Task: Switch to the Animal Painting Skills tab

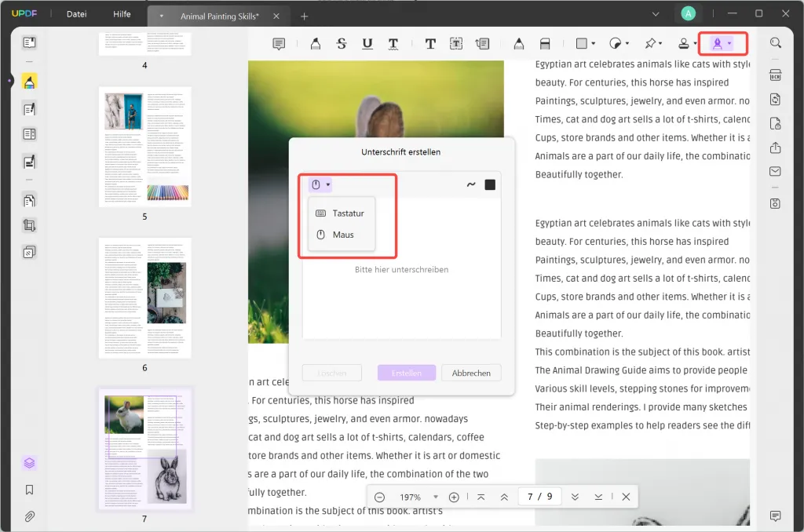Action: pyautogui.click(x=220, y=16)
